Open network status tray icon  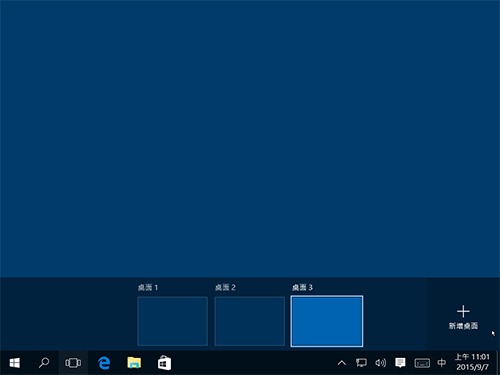361,363
